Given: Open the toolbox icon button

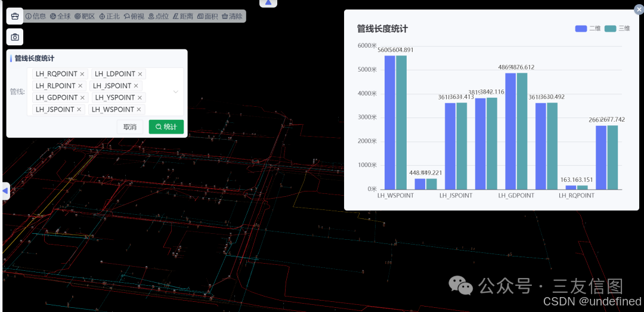Looking at the screenshot, I should point(15,16).
